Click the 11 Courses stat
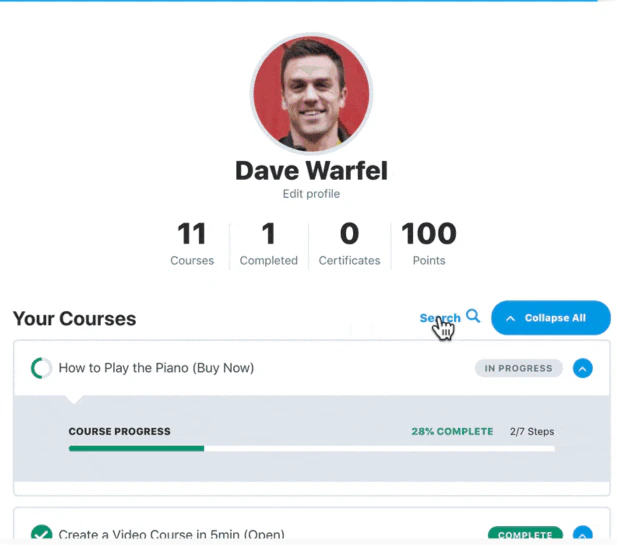 (x=192, y=244)
